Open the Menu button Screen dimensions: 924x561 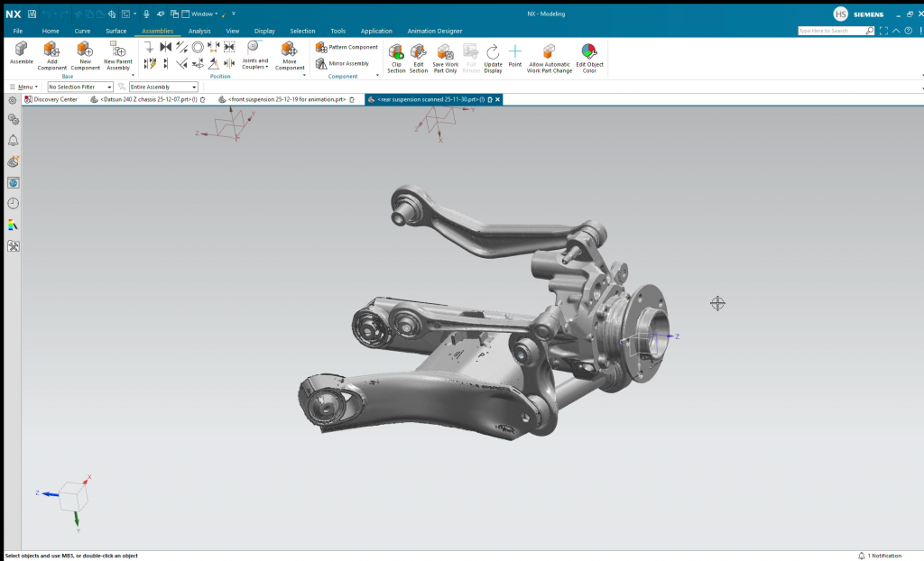(22, 87)
